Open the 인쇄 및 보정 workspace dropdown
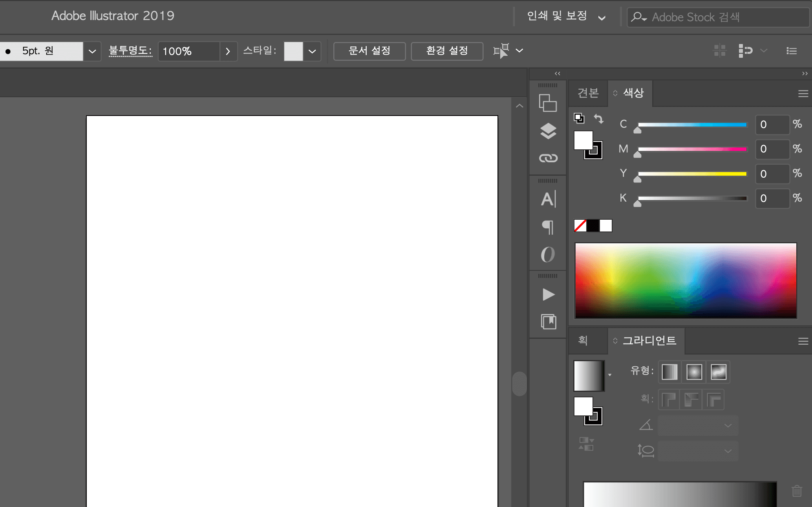The width and height of the screenshot is (812, 507). click(566, 17)
